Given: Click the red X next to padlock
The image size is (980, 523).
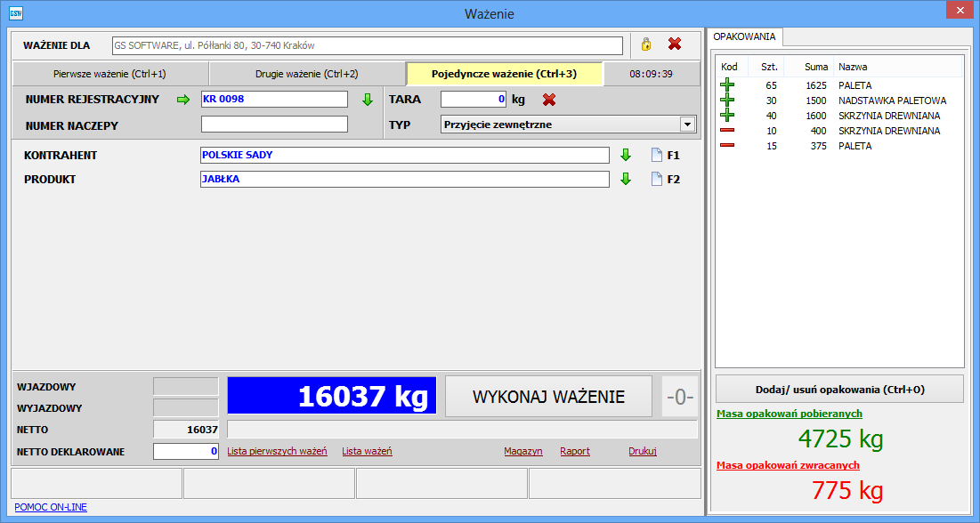Looking at the screenshot, I should coord(675,44).
